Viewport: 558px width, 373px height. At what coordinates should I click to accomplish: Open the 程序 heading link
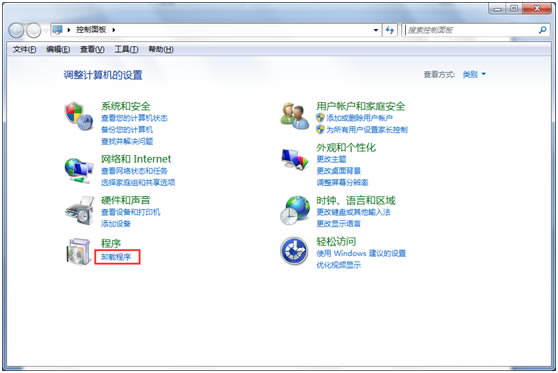point(111,243)
